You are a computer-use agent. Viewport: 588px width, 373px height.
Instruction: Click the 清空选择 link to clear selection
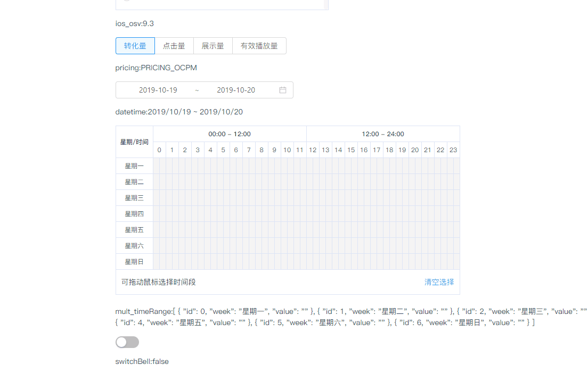(439, 283)
